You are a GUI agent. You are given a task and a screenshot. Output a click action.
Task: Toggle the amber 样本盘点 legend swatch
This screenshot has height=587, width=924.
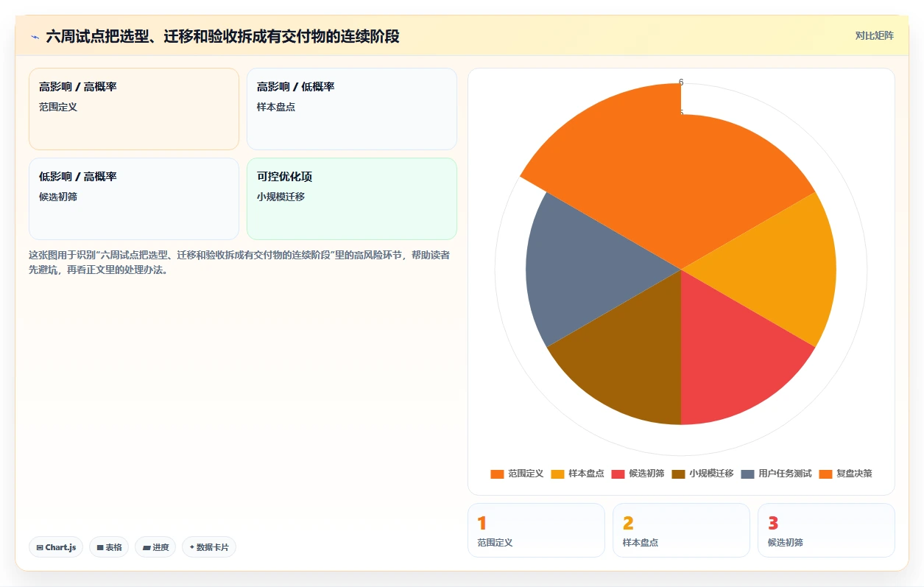pos(558,474)
